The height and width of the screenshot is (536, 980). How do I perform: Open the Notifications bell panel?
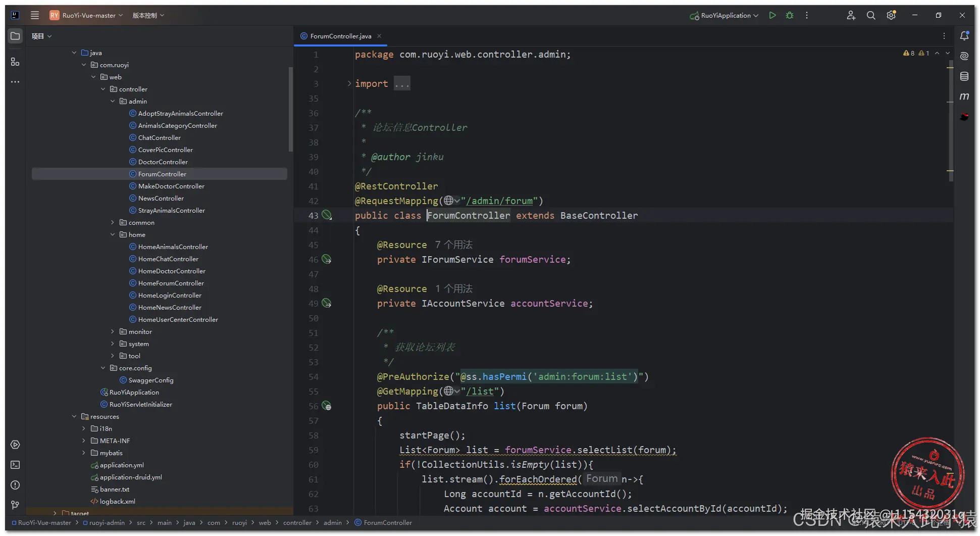(x=964, y=36)
